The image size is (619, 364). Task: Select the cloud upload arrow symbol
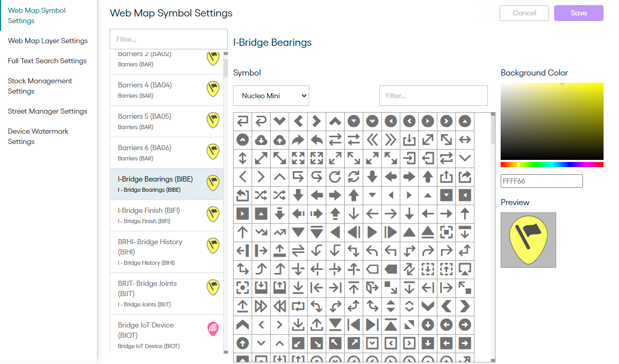pyautogui.click(x=279, y=139)
